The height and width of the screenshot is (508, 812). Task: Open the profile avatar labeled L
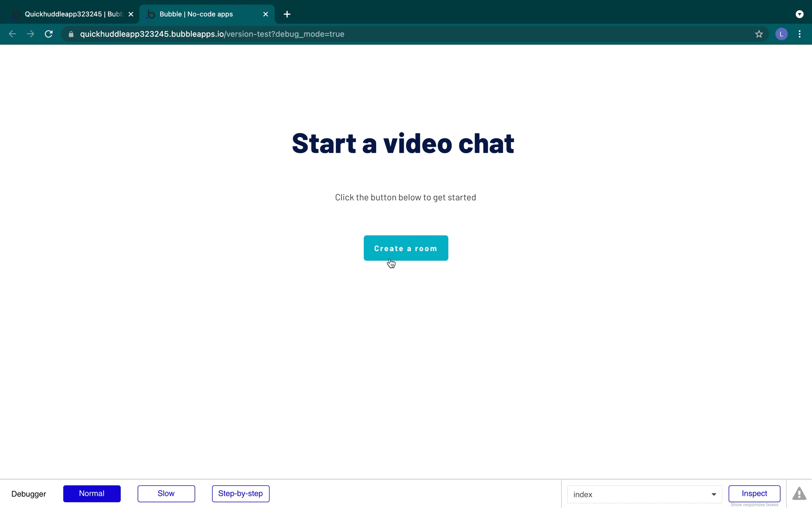(781, 34)
